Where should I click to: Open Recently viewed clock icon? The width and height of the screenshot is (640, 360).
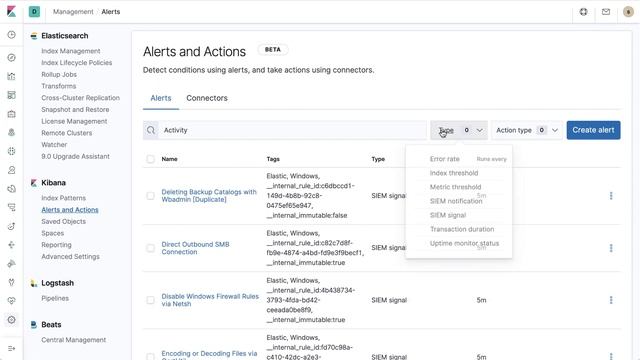click(x=11, y=35)
